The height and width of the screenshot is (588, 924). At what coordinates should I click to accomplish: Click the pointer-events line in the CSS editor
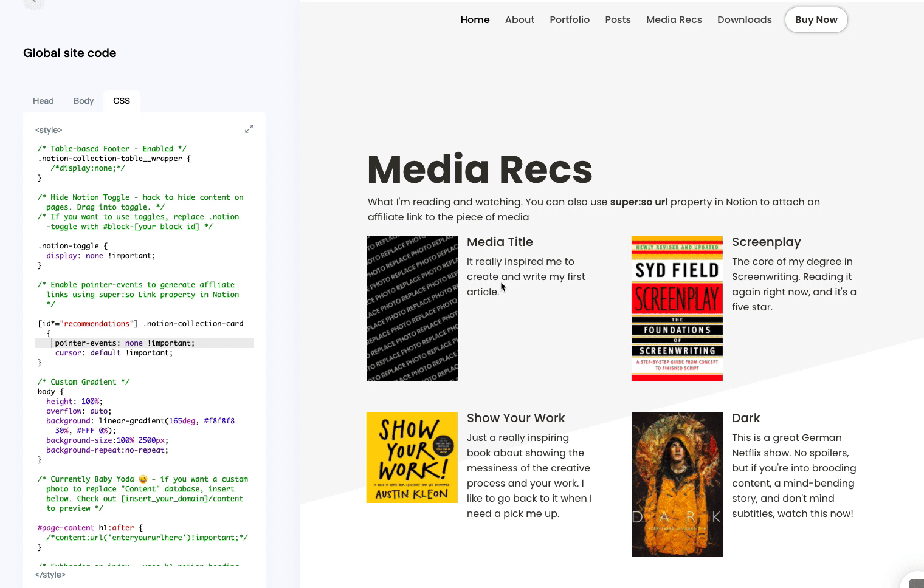(125, 343)
